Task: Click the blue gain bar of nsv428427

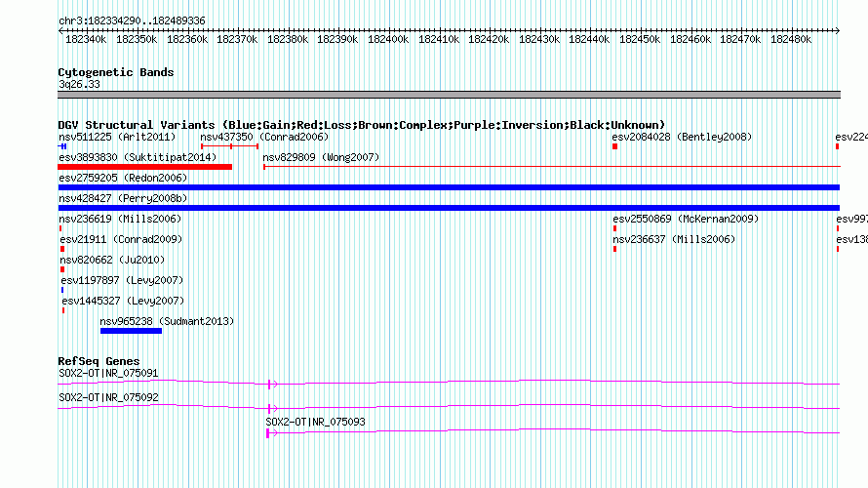Action: 449,208
